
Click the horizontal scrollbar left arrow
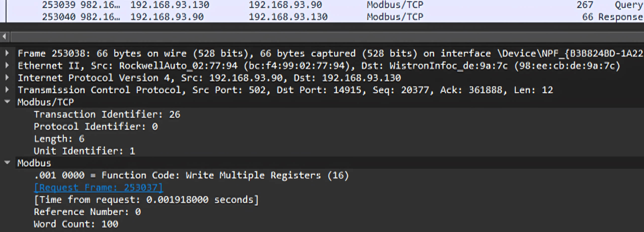tap(4, 37)
